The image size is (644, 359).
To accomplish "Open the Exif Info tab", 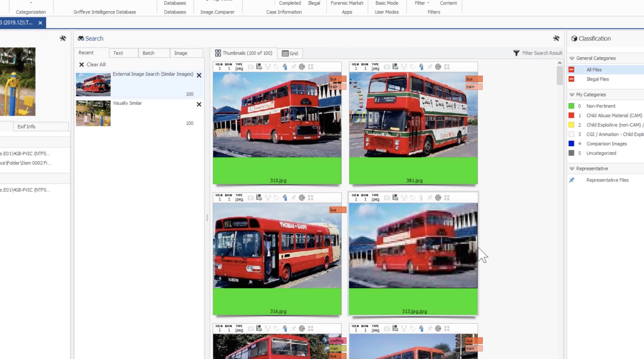I will click(41, 127).
